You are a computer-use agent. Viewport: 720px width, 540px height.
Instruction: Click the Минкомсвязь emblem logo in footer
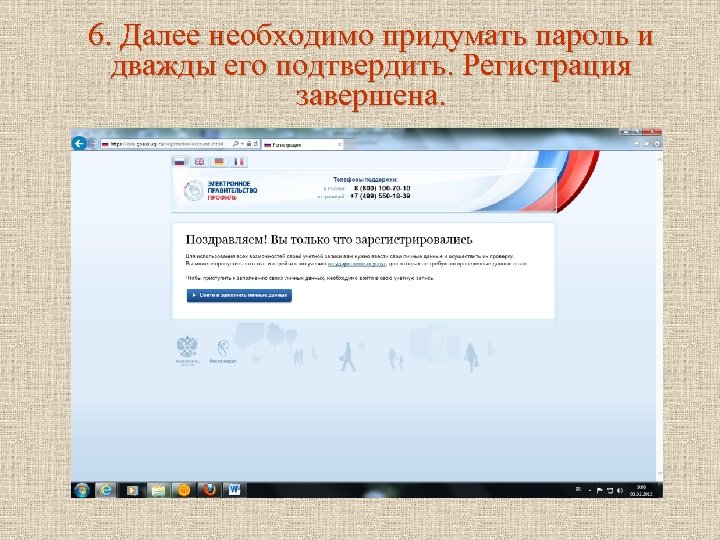point(187,350)
